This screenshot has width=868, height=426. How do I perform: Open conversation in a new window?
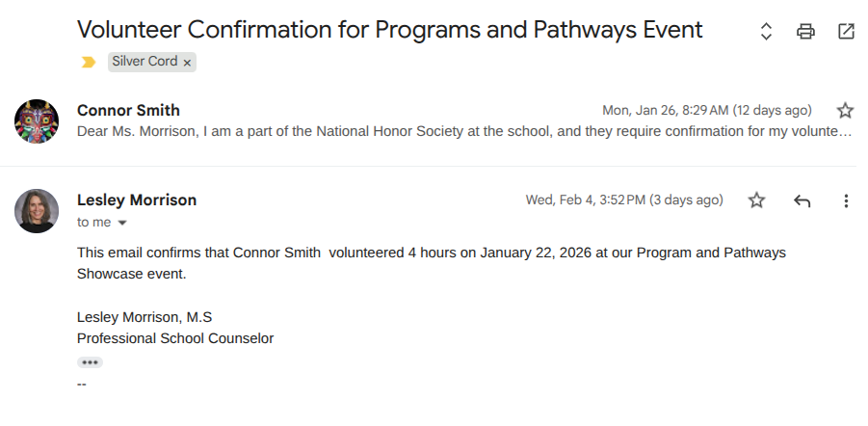pos(846,31)
